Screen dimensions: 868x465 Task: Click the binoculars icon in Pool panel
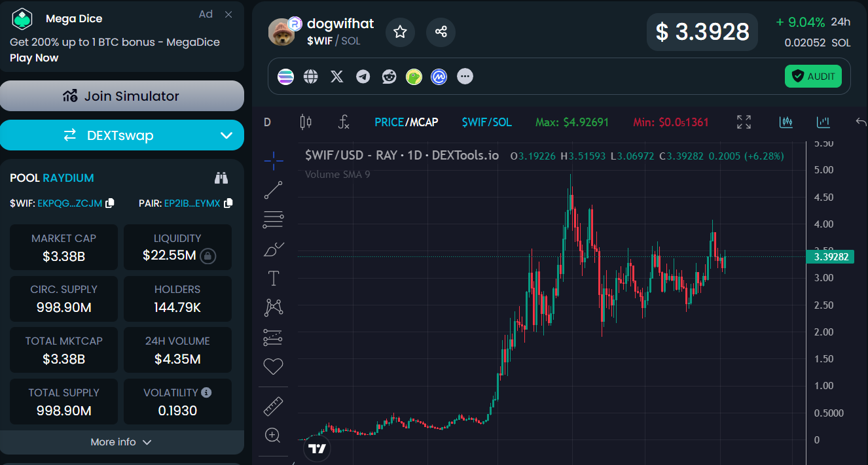(221, 178)
